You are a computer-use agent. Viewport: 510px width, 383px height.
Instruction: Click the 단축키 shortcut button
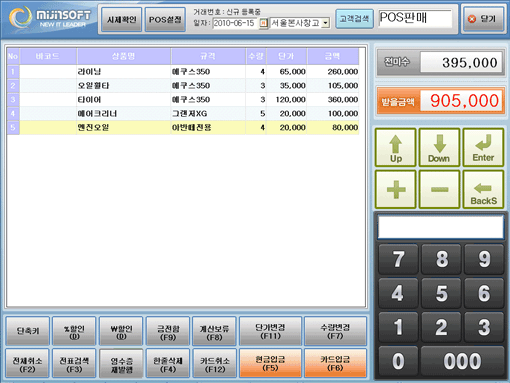28,331
